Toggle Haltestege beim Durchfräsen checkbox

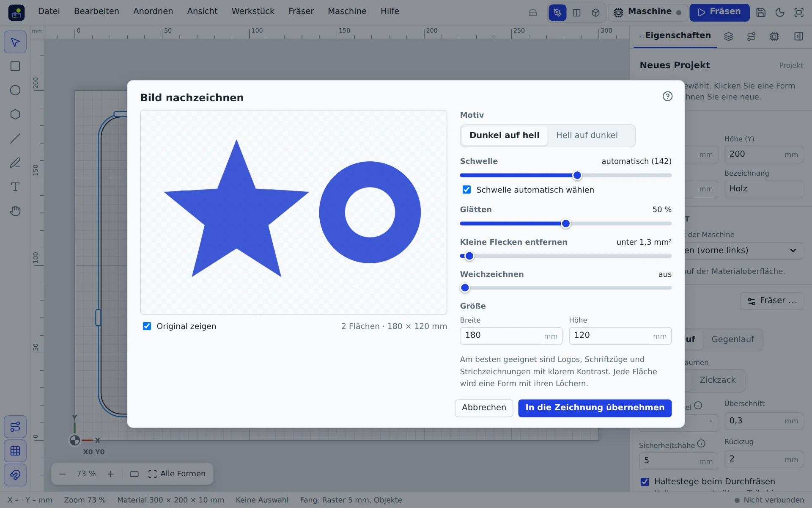pos(645,482)
